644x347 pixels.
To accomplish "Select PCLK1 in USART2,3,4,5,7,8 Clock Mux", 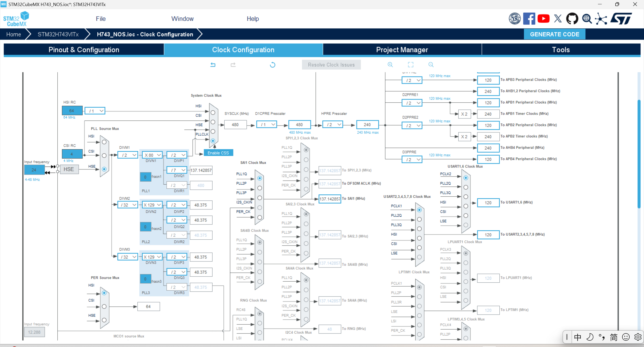I will pos(419,210).
